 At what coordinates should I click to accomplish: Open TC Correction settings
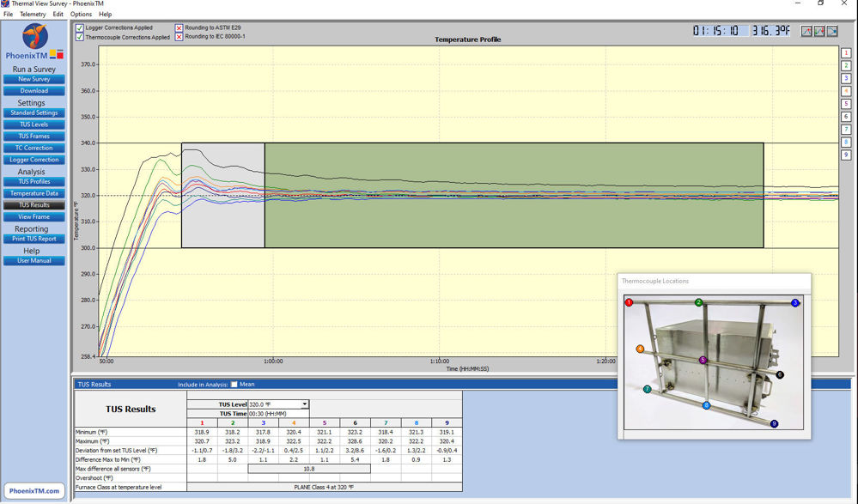coord(34,149)
